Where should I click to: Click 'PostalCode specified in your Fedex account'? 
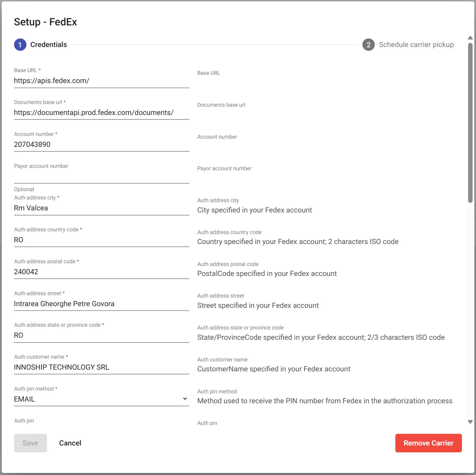click(267, 274)
